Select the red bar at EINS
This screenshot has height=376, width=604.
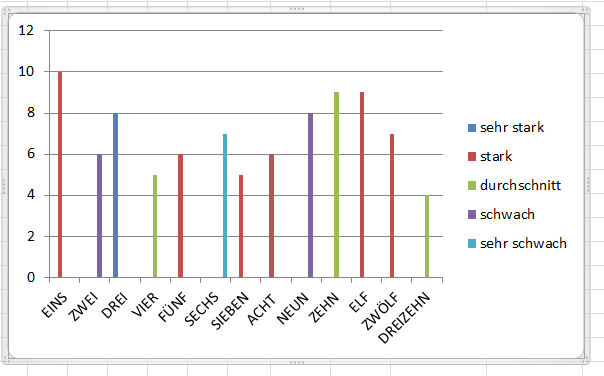coord(60,175)
